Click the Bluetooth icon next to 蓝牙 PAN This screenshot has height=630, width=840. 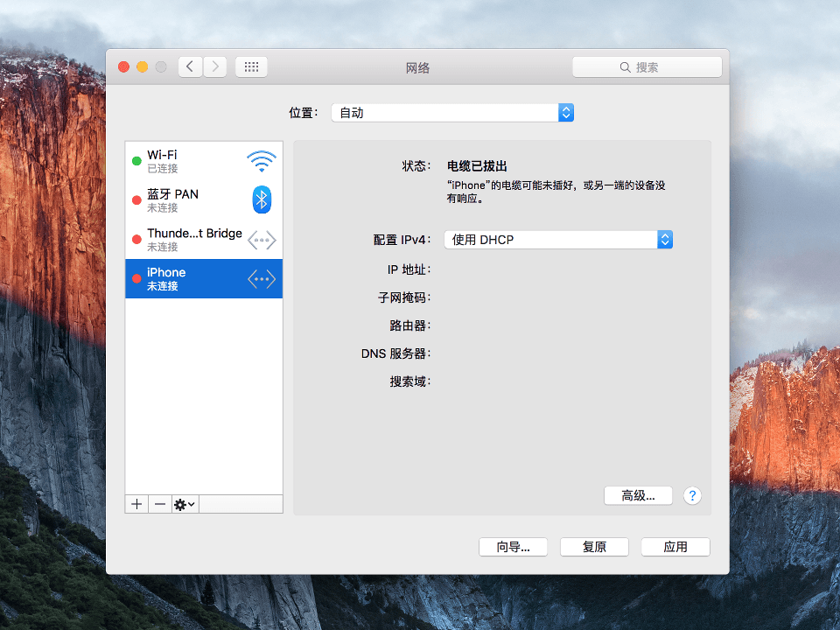point(261,199)
